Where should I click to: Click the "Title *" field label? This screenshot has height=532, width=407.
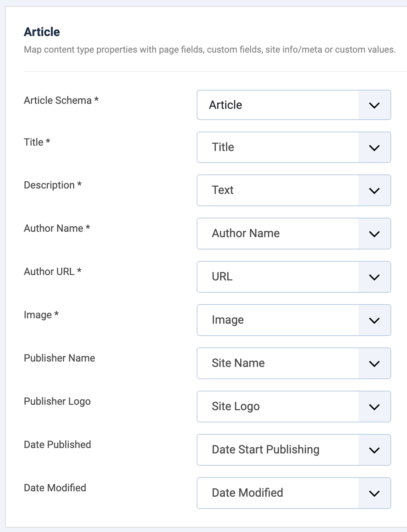[37, 142]
